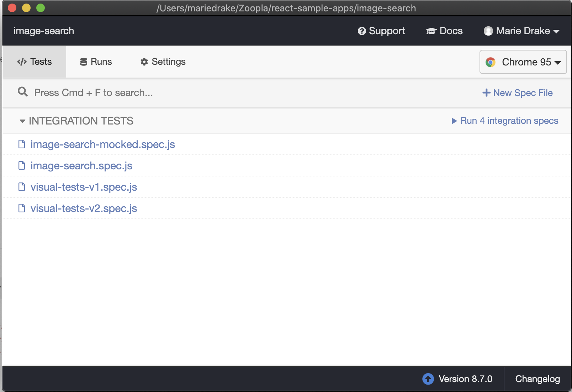This screenshot has height=392, width=572.
Task: Click the window title path text
Action: pyautogui.click(x=286, y=8)
